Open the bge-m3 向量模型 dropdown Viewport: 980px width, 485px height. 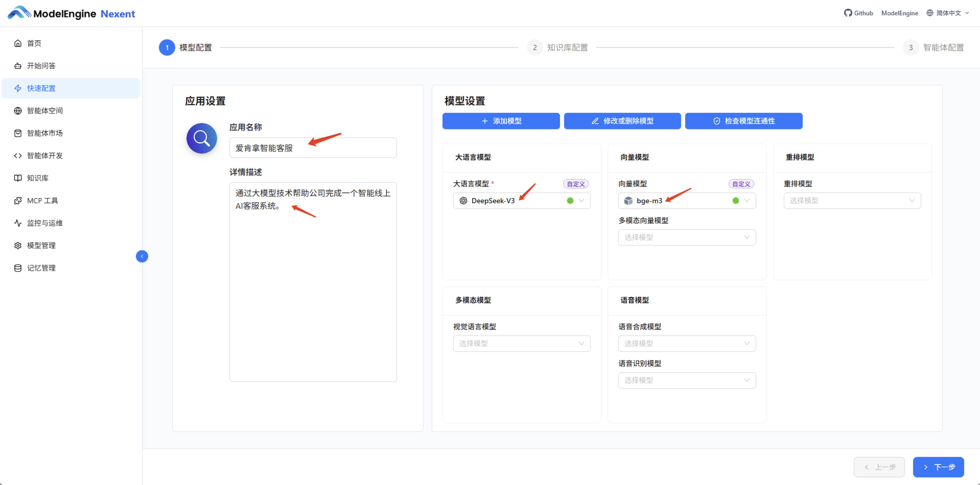point(686,200)
